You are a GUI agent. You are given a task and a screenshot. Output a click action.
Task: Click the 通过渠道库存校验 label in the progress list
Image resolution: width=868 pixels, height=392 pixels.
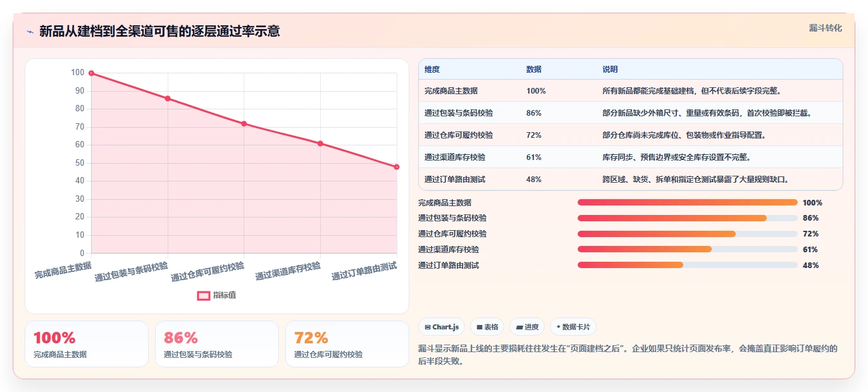coord(449,250)
